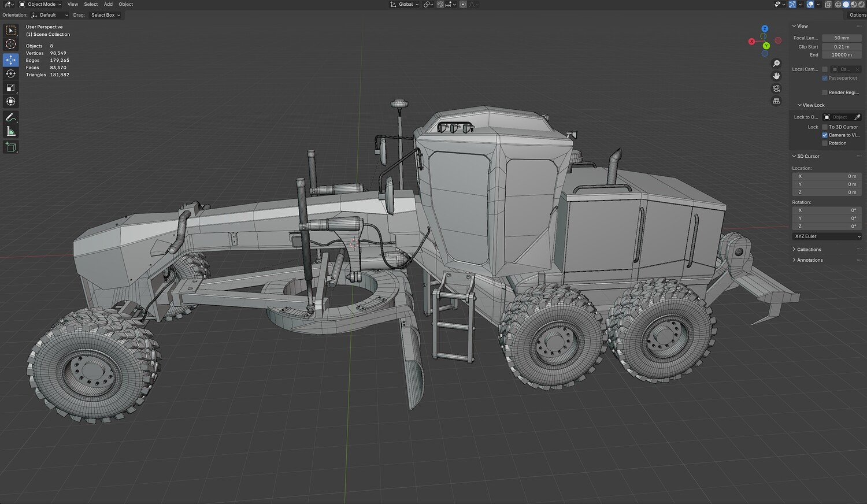Open the overlays options dropdown arrow

(818, 4)
